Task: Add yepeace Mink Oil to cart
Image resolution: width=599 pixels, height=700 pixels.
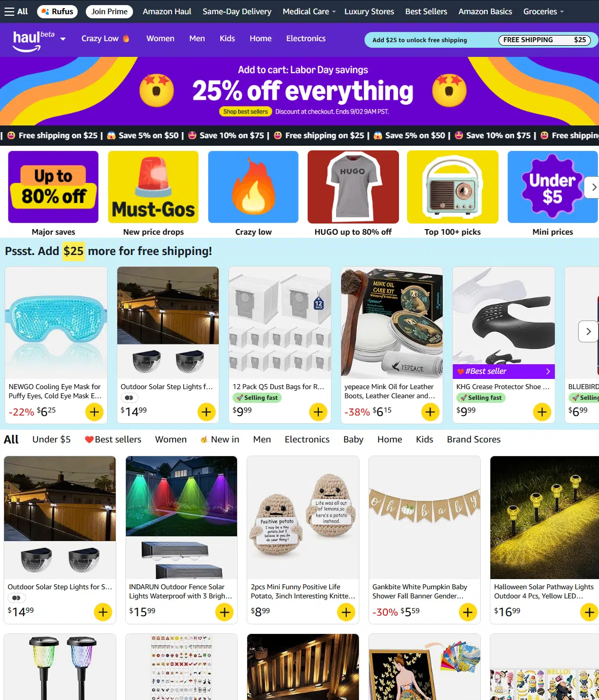Action: 430,412
